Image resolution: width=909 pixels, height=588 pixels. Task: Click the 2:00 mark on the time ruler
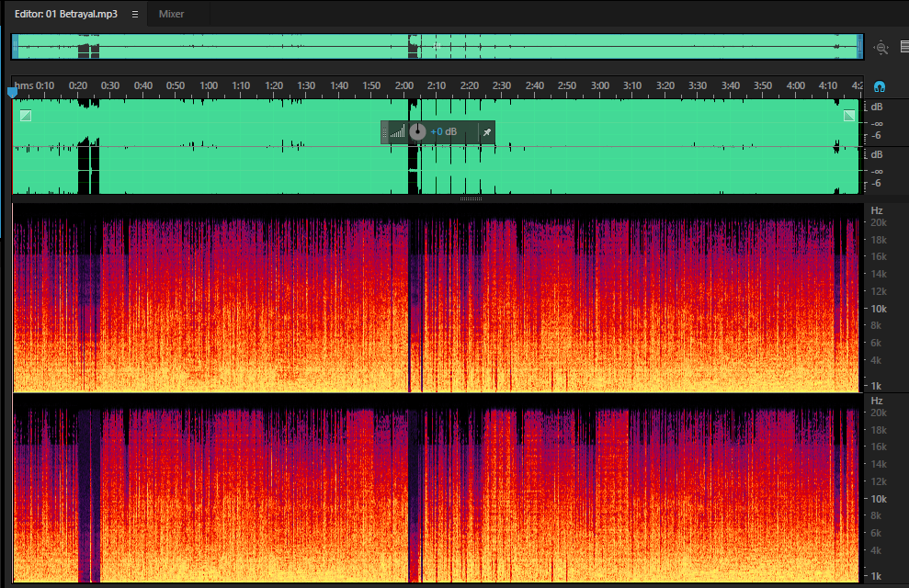click(404, 85)
